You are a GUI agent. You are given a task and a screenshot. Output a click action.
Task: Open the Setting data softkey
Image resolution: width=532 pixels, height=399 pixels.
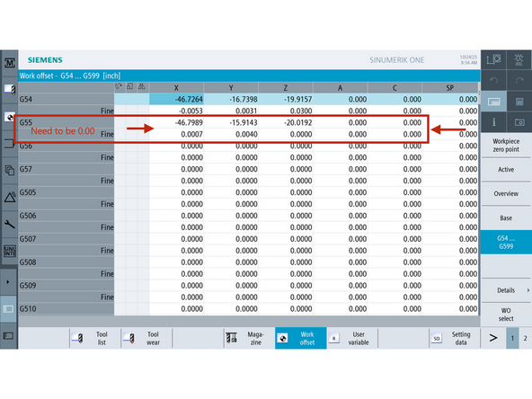(455, 338)
